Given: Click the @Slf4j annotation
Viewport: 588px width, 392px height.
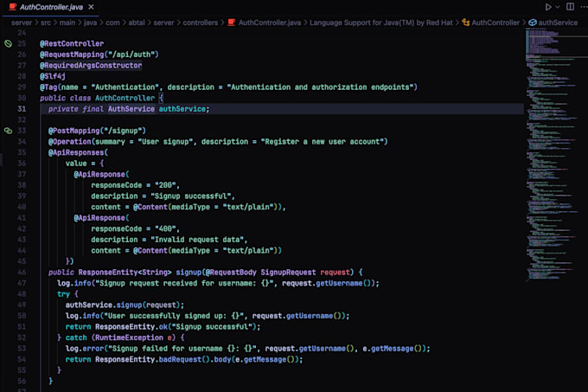Looking at the screenshot, I should point(53,76).
